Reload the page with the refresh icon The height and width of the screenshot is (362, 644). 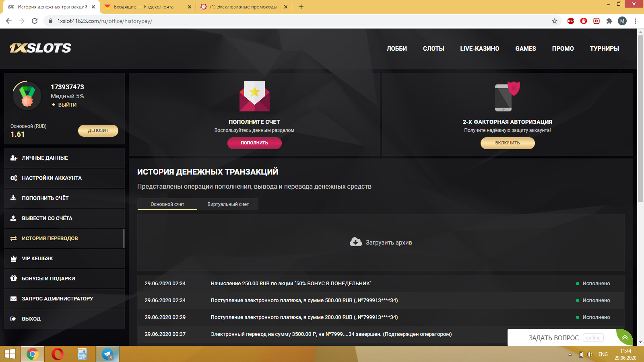coord(35,21)
